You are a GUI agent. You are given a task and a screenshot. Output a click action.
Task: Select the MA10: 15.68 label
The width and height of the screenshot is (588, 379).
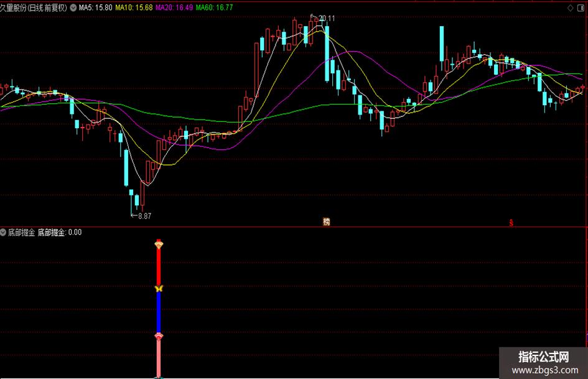[x=134, y=7]
